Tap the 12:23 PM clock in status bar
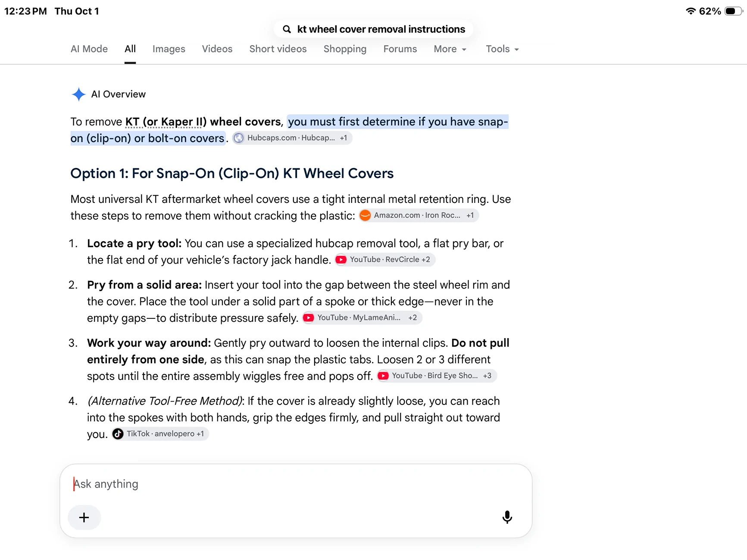This screenshot has height=560, width=747. click(x=25, y=11)
